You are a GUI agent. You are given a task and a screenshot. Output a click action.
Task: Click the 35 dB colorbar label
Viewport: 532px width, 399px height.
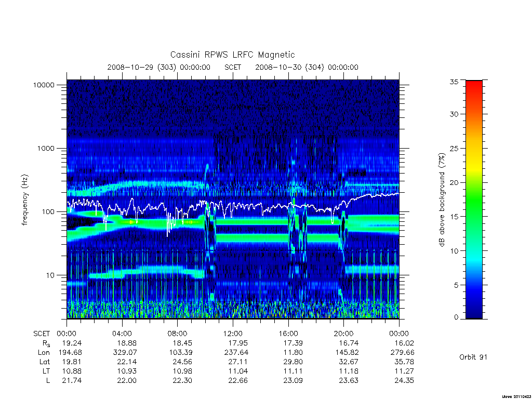pyautogui.click(x=454, y=82)
